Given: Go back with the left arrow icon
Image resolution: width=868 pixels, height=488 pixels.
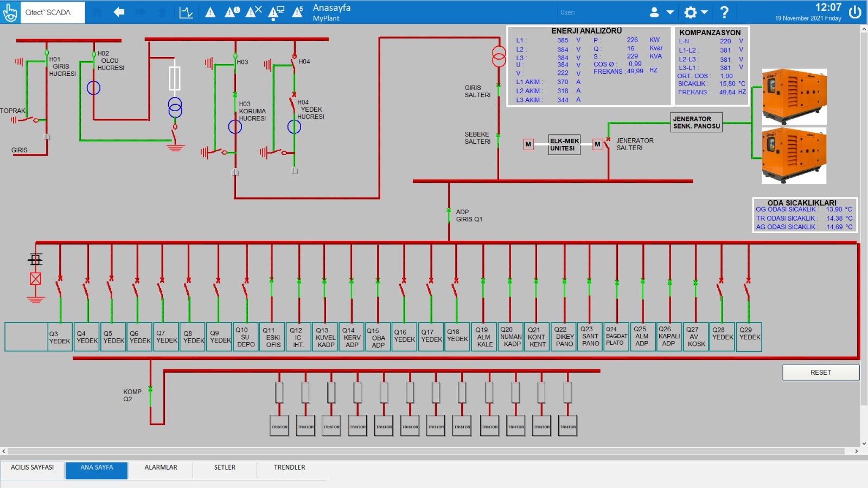Looking at the screenshot, I should click(x=119, y=12).
